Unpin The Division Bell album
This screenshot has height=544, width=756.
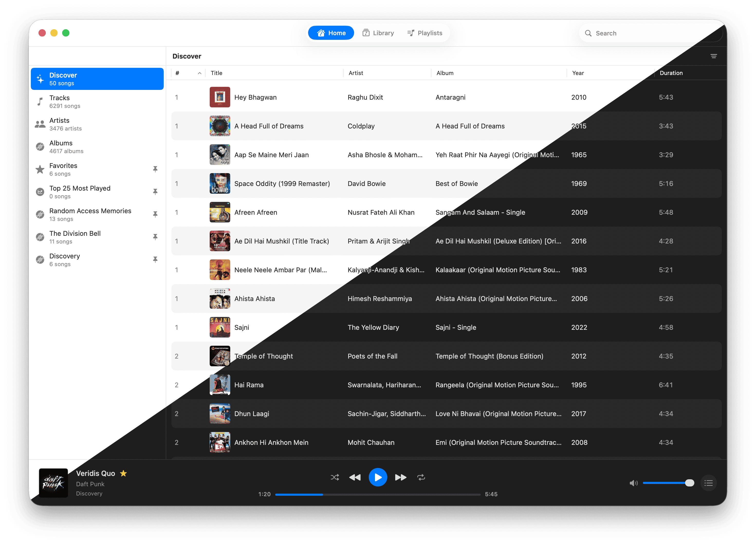click(x=155, y=237)
